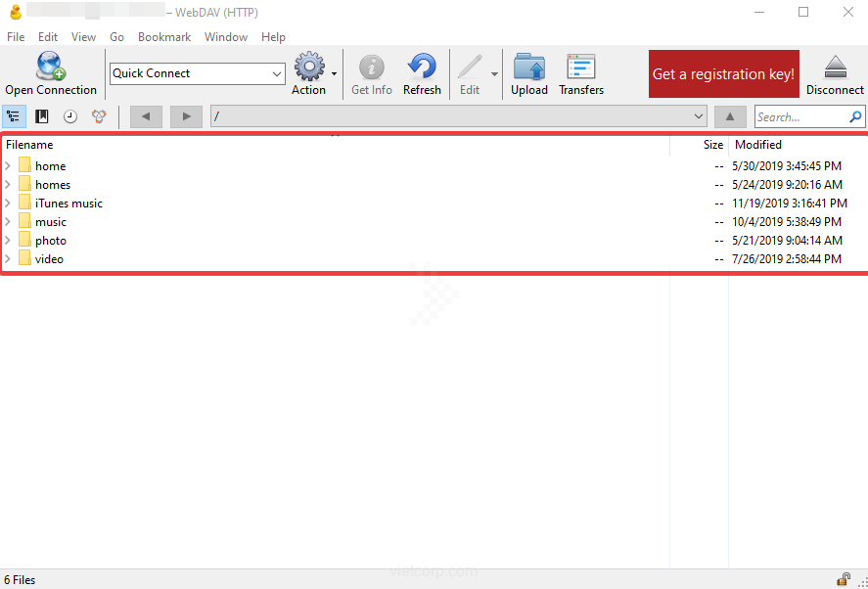Viewport: 868px width, 589px height.
Task: Open the Bookmark menu
Action: coord(163,37)
